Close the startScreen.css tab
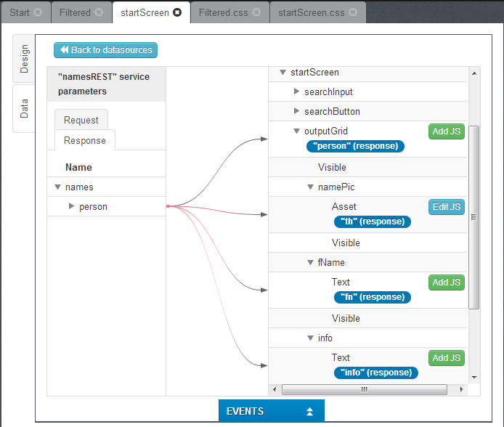 pyautogui.click(x=352, y=12)
